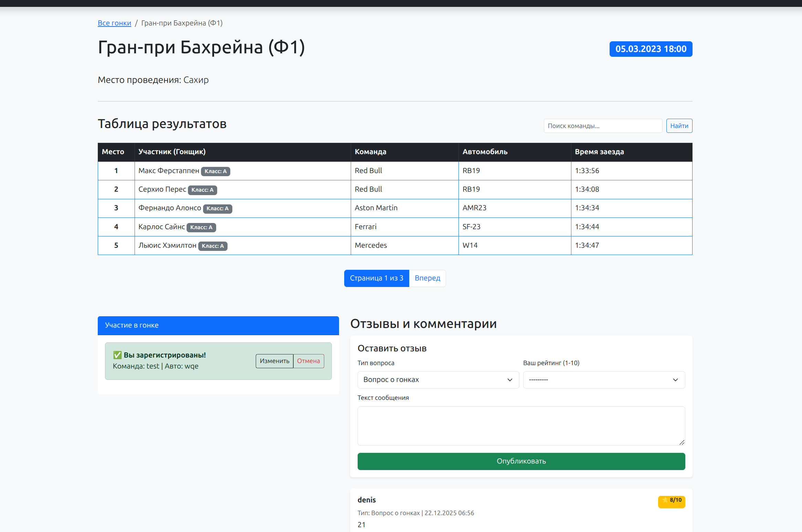Publish review with Опубликовать button
This screenshot has height=532, width=802.
521,461
